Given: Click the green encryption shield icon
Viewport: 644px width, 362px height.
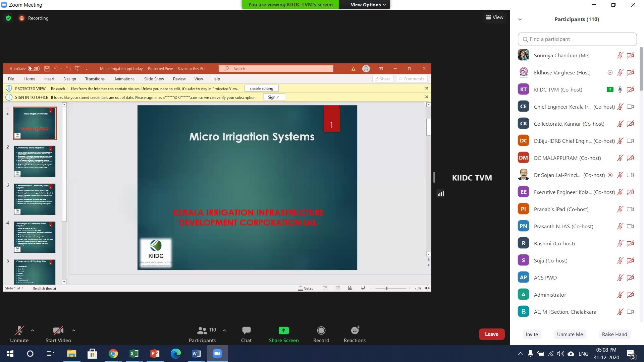Looking at the screenshot, I should coord(8,18).
